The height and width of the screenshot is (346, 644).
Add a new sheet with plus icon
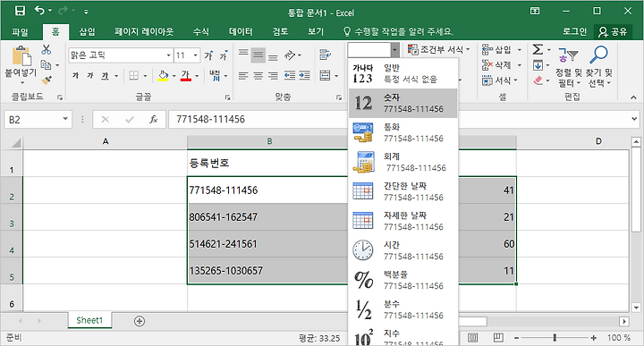coord(140,321)
